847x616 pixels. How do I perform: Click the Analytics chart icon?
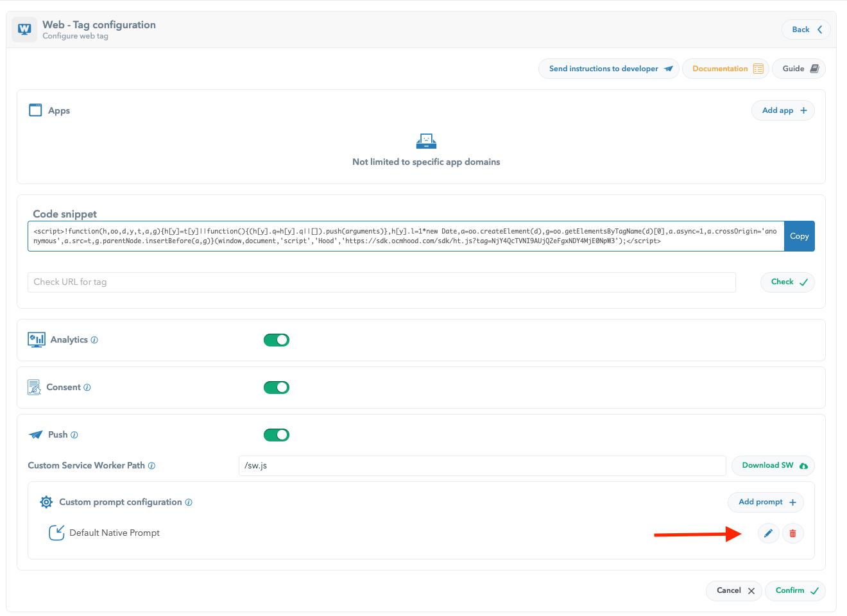(37, 339)
